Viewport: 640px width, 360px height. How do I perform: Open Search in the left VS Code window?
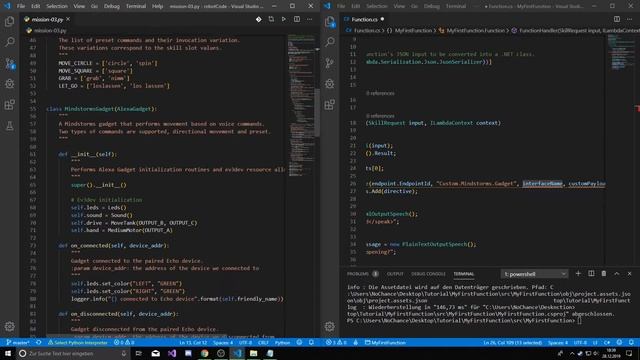tap(9, 42)
